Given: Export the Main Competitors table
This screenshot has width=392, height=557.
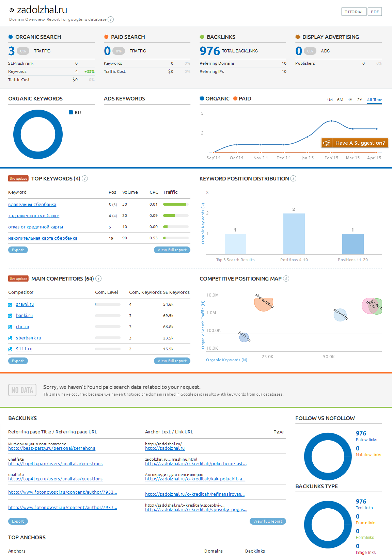Looking at the screenshot, I should click(x=18, y=361).
